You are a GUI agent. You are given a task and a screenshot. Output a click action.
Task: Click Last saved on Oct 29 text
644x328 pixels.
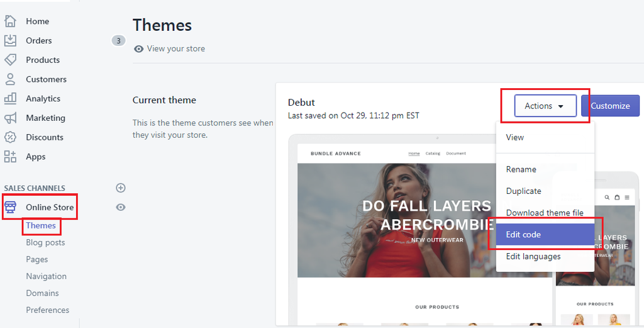[353, 115]
